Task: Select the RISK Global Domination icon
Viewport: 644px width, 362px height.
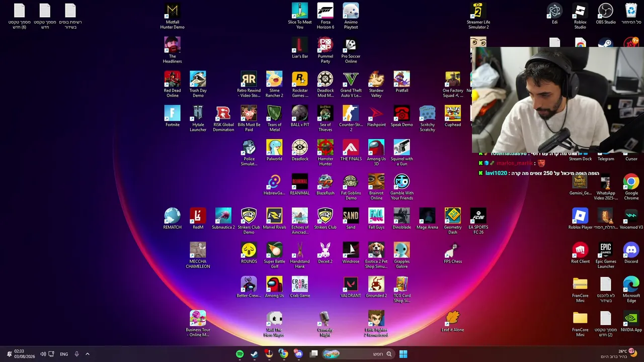Action: (223, 119)
